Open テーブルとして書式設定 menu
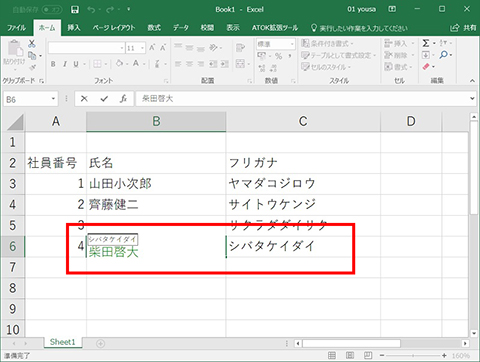480x362 pixels. [x=339, y=55]
